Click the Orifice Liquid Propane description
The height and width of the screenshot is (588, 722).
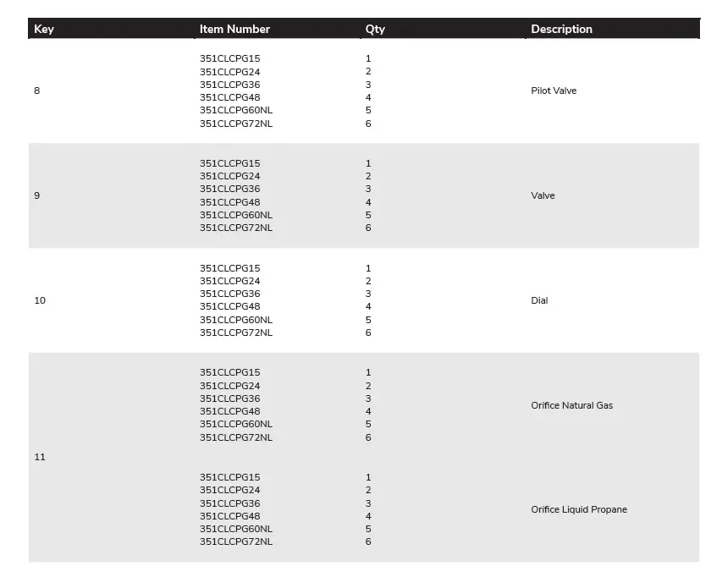[579, 509]
